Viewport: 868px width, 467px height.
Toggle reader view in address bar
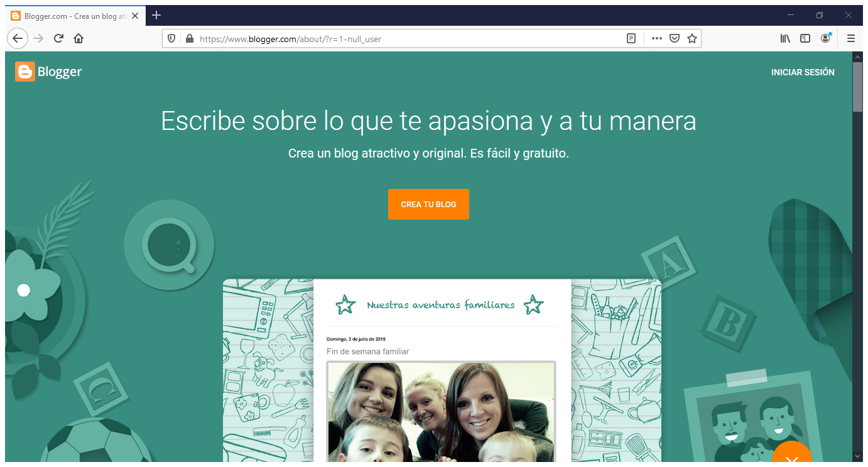coord(631,38)
